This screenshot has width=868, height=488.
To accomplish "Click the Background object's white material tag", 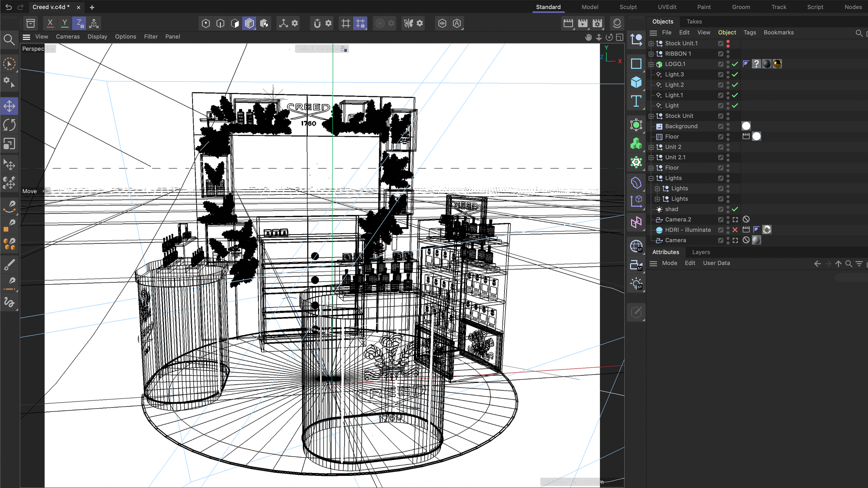I will tap(746, 126).
